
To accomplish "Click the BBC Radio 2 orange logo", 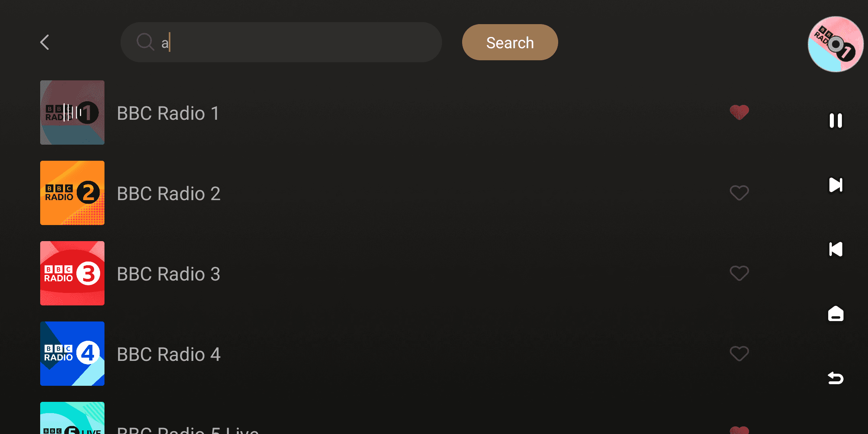I will tap(72, 193).
